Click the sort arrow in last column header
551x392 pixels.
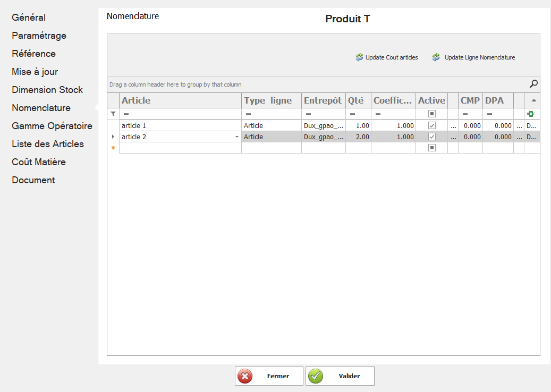coord(533,100)
